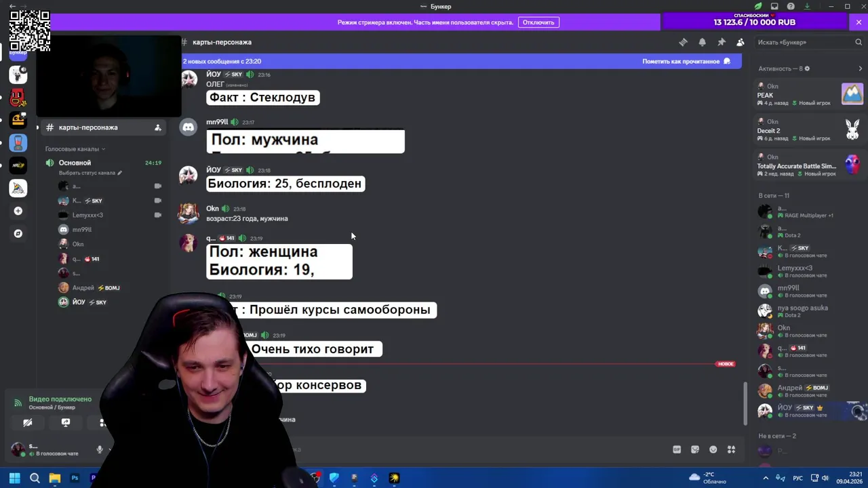Open Пол: женщина Биология: 19 image
The height and width of the screenshot is (488, 868).
[279, 261]
